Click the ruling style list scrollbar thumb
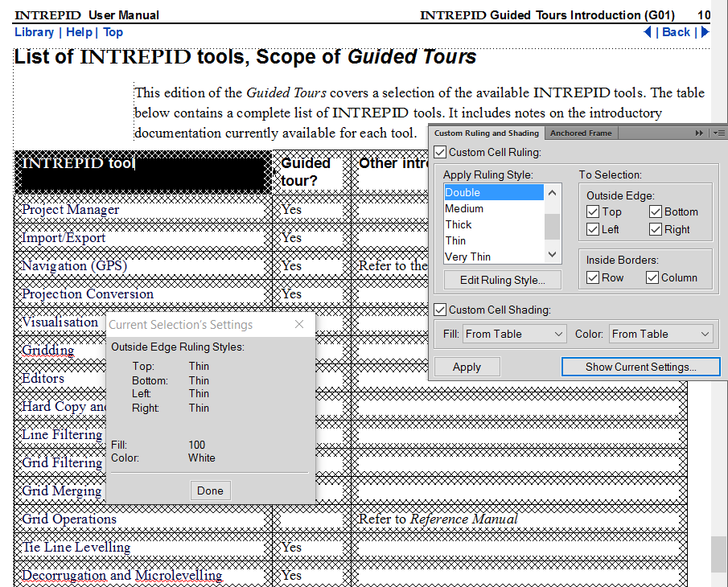The image size is (728, 587). coord(552,227)
